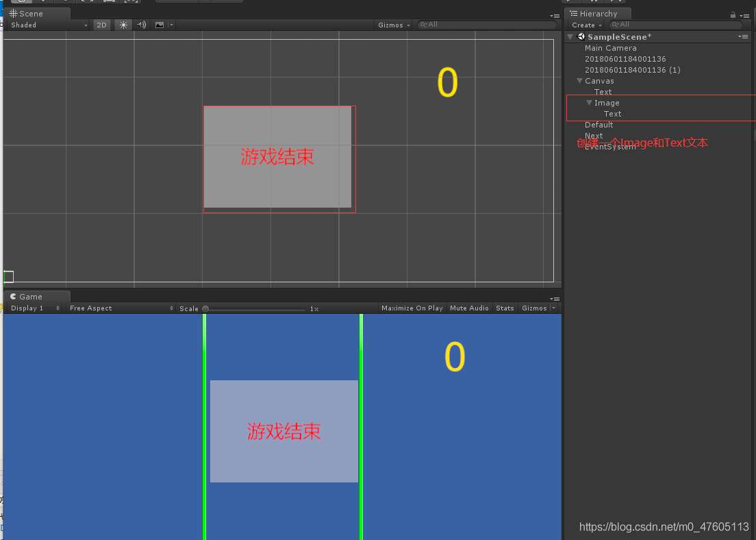This screenshot has height=540, width=756.
Task: Toggle Stats overlay in Game view
Action: 505,308
